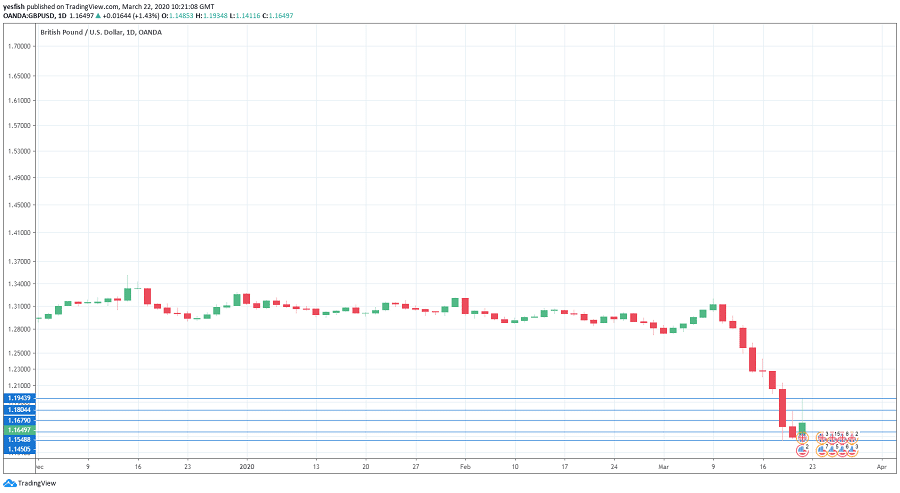
Task: Click the 1.57000 price axis label
Action: (x=19, y=126)
